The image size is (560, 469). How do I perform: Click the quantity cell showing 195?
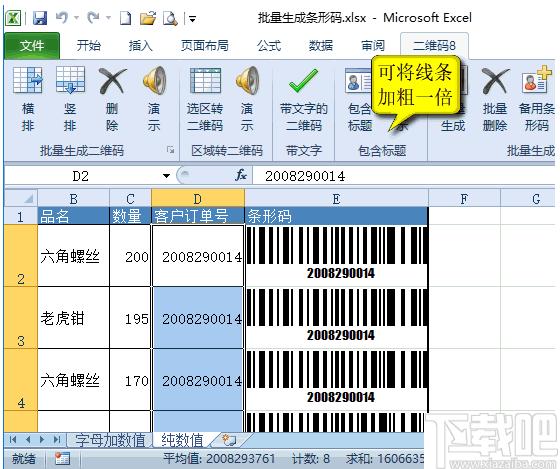coord(130,318)
